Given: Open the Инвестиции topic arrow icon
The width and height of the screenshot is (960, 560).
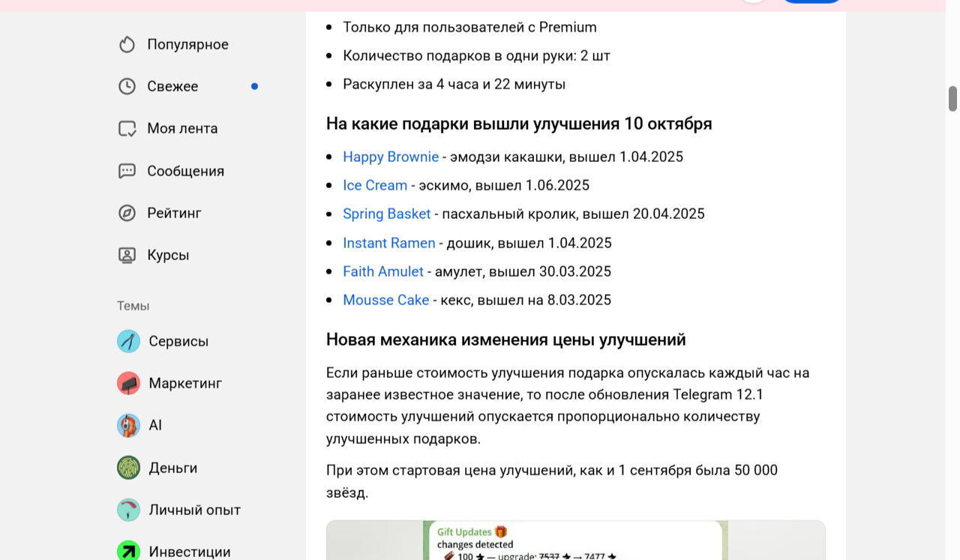Looking at the screenshot, I should tap(128, 552).
